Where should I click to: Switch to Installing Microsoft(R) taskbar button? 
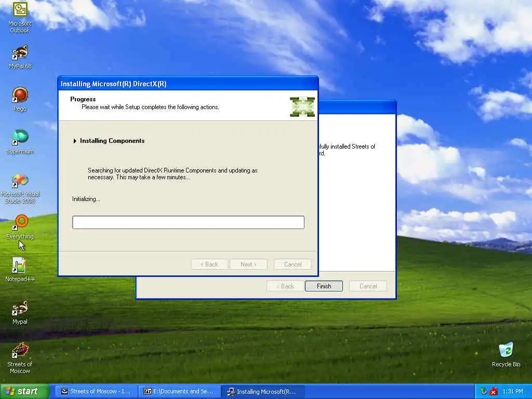(262, 392)
